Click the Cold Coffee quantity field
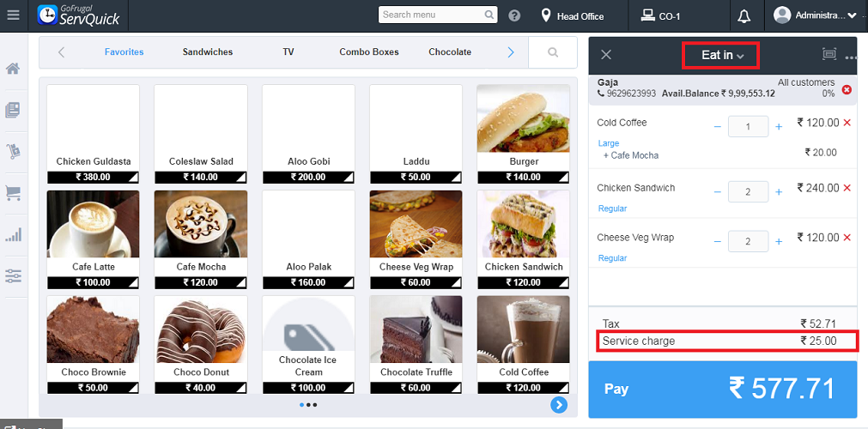The image size is (868, 429). pos(748,127)
